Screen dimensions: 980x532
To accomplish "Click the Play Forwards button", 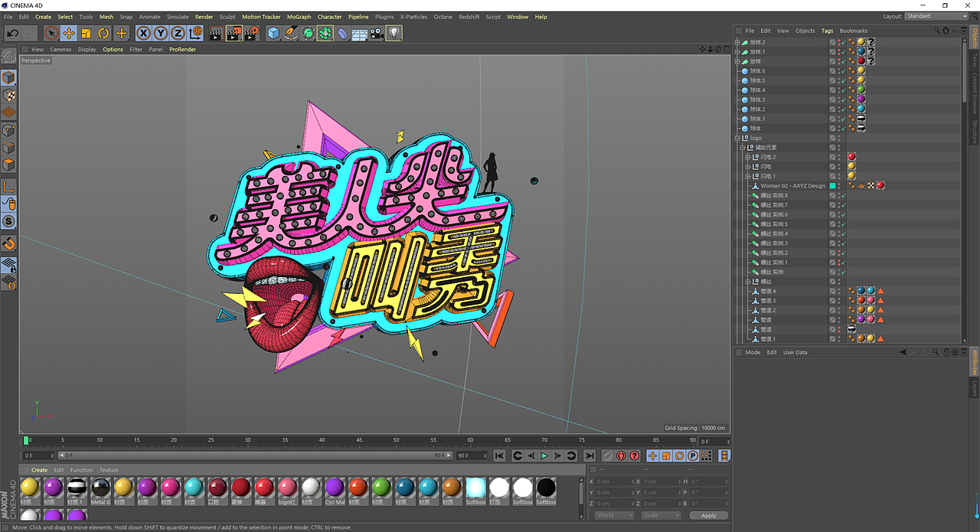I will pos(544,455).
